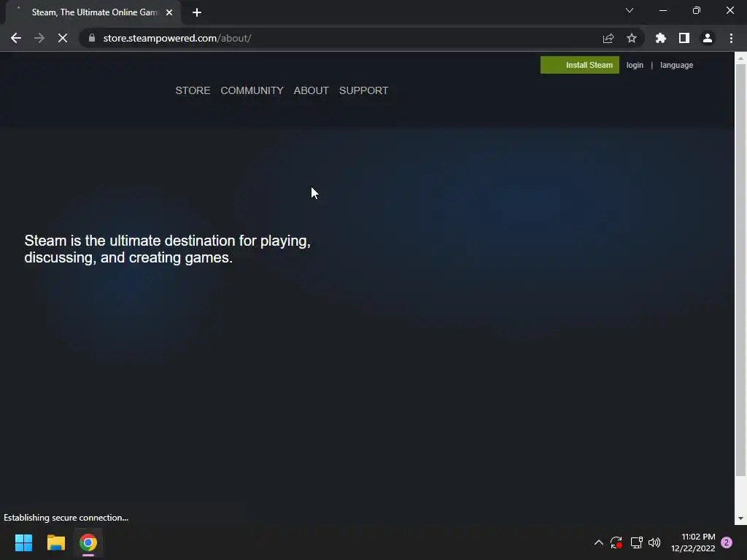
Task: Open Chrome profile avatar
Action: tap(707, 38)
